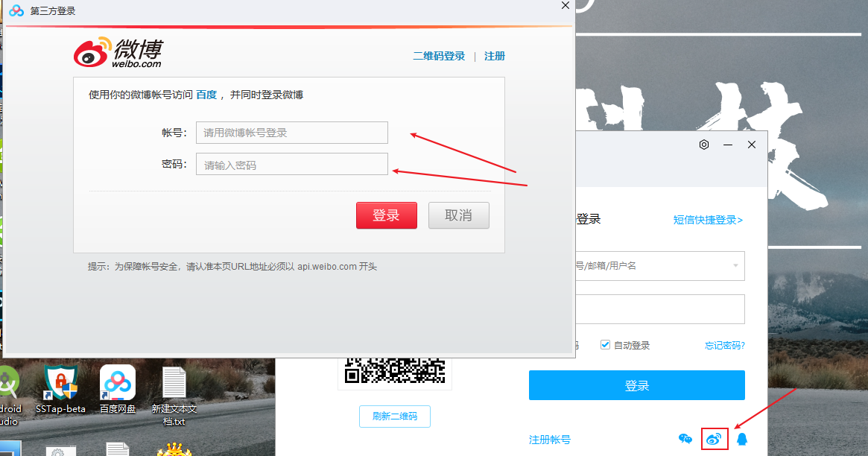Image resolution: width=868 pixels, height=456 pixels.
Task: Click the Weibo login icon in Baidu Netdisk
Action: (x=714, y=439)
